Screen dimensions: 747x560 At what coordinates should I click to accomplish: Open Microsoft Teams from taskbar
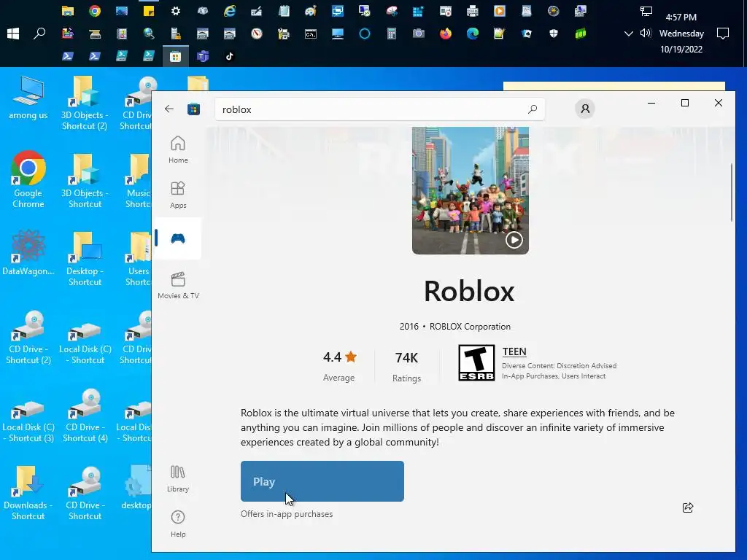click(203, 56)
